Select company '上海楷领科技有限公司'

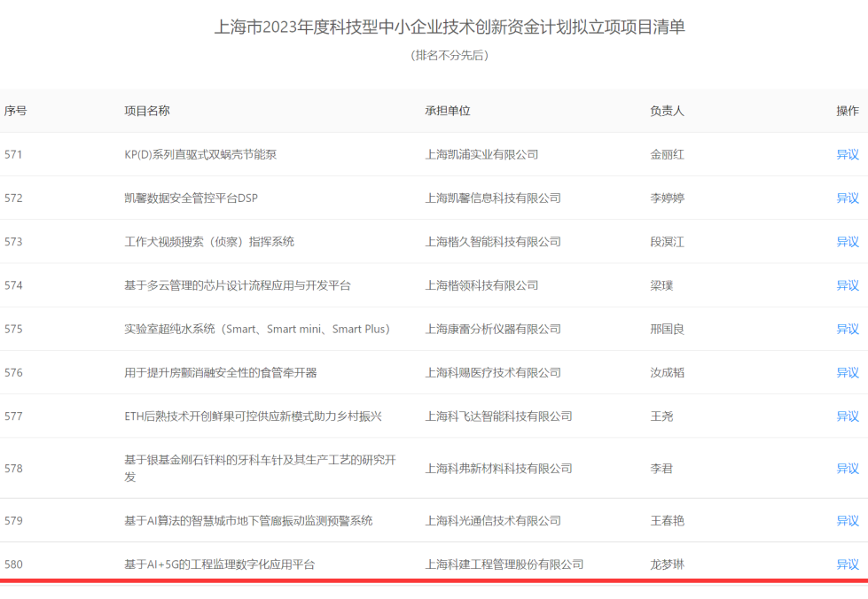pyautogui.click(x=481, y=285)
